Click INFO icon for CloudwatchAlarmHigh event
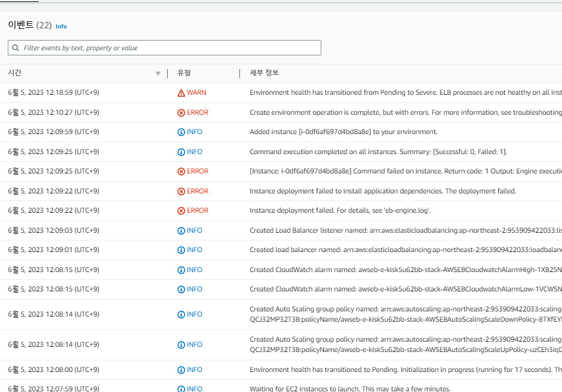 point(181,270)
